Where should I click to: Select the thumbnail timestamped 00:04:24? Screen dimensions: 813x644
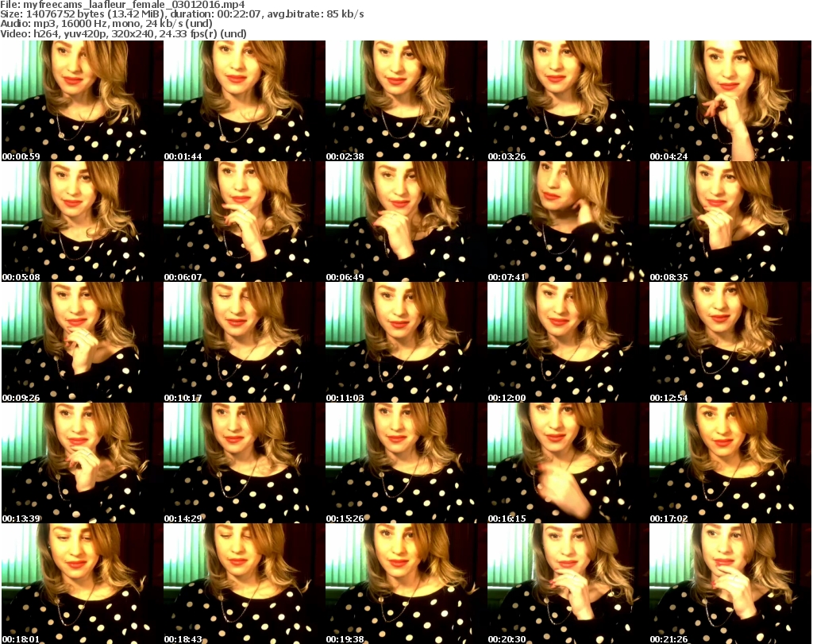730,101
